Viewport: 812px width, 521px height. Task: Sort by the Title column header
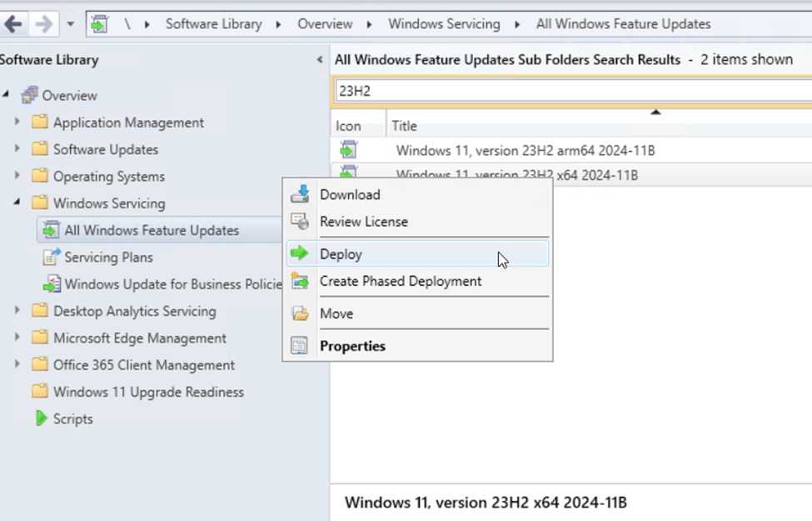click(405, 126)
